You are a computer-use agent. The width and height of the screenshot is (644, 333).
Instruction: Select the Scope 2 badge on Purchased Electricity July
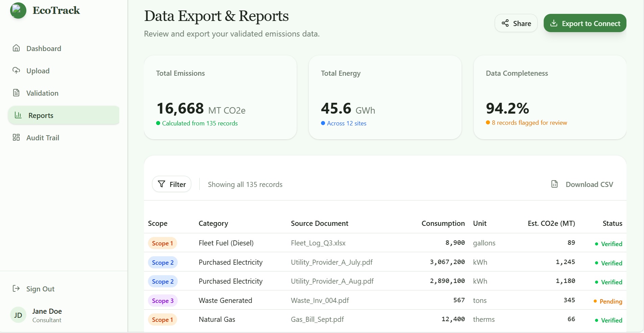163,262
